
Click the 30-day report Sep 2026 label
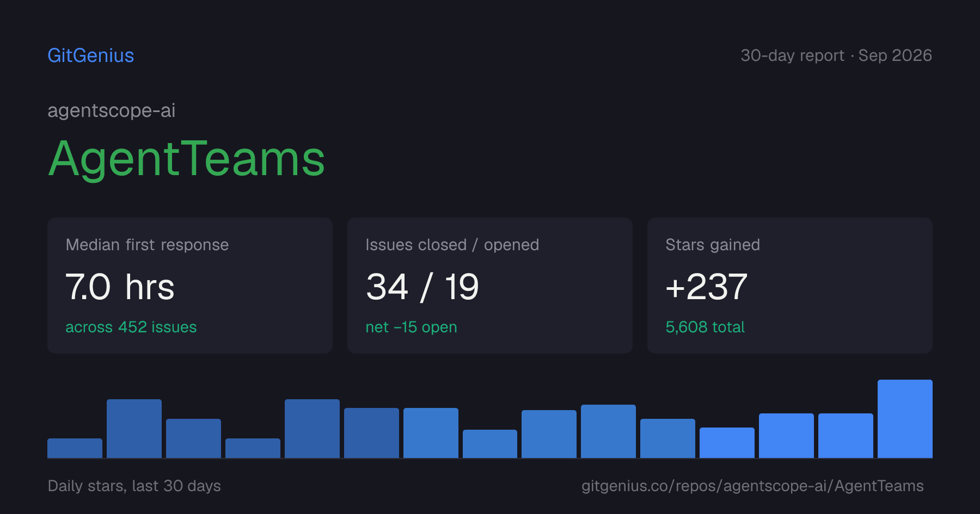point(836,55)
